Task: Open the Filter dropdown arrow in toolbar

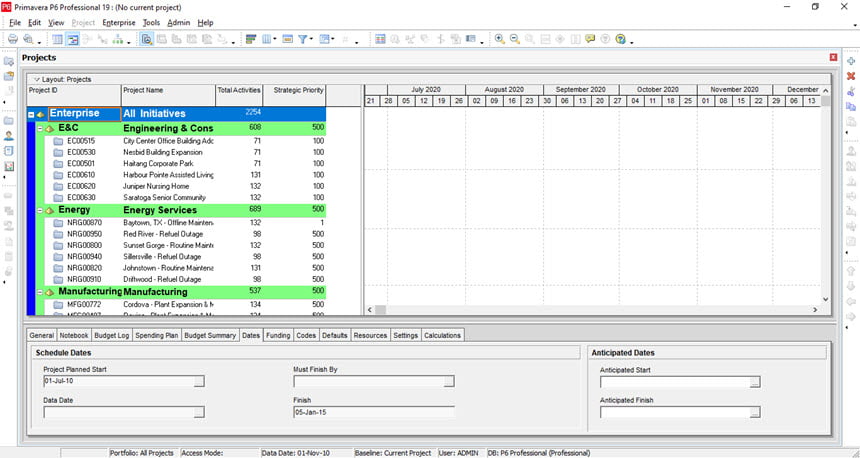Action: tap(311, 39)
